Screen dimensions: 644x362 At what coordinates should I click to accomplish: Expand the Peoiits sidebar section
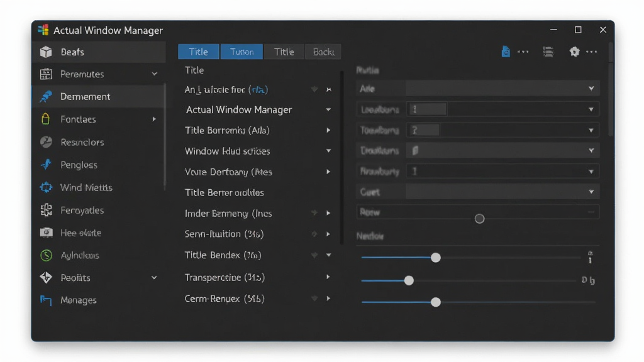tap(154, 277)
